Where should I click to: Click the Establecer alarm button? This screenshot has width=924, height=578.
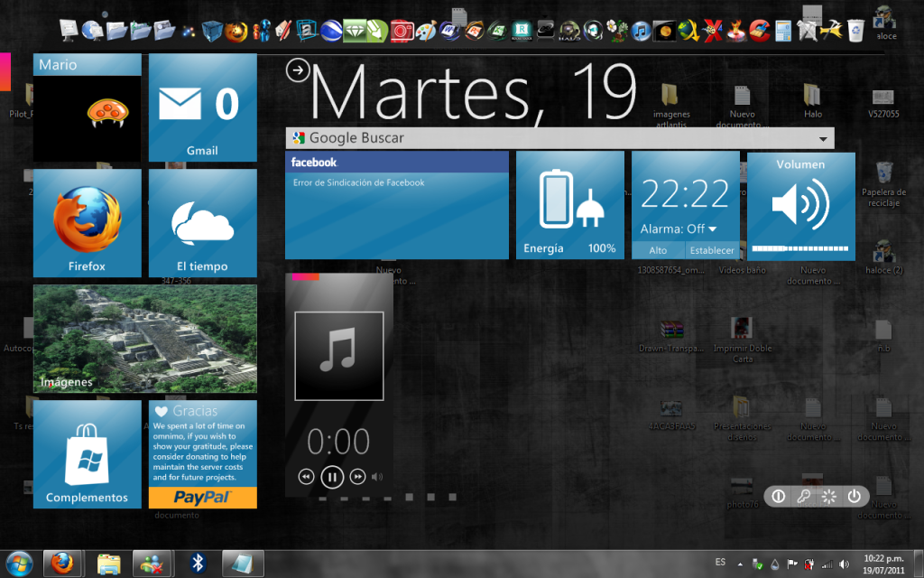712,250
